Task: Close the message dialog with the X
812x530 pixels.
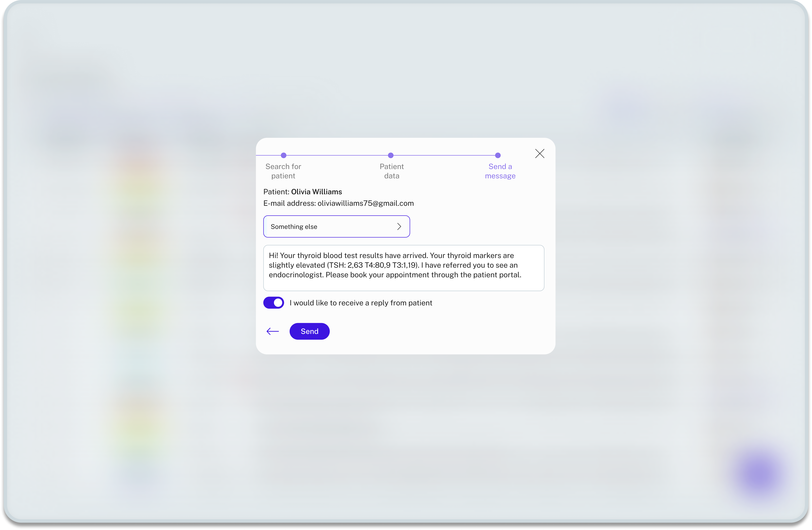Action: 539,154
